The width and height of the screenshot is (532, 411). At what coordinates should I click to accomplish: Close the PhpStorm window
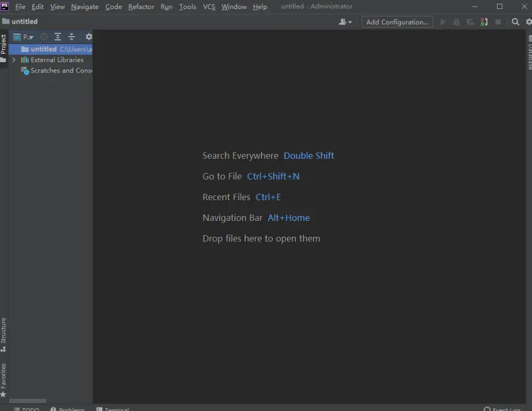tap(524, 6)
